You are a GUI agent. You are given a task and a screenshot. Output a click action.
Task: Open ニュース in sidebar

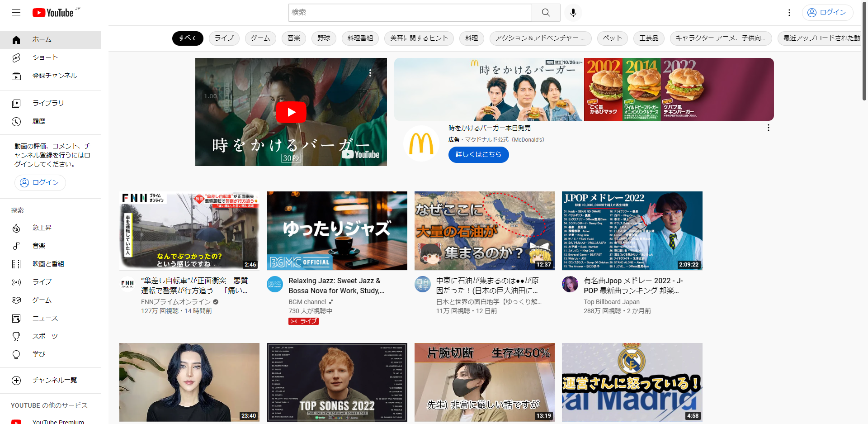[51, 318]
